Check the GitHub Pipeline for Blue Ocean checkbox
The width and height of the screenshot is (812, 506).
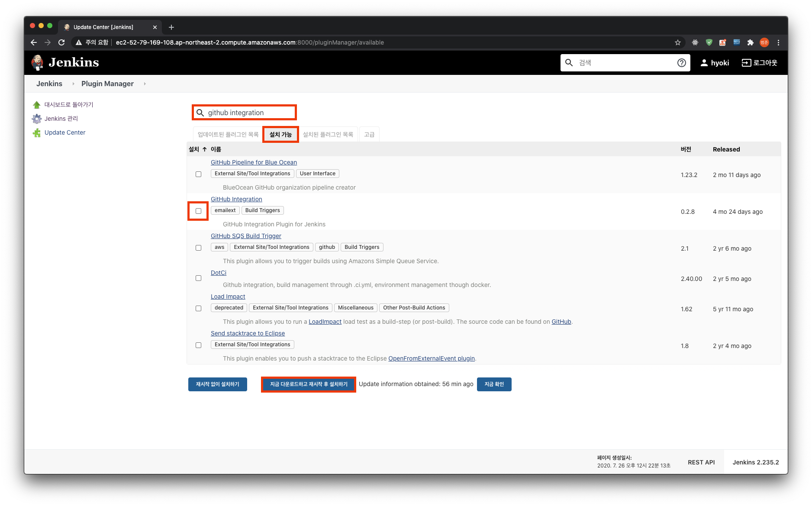(198, 174)
